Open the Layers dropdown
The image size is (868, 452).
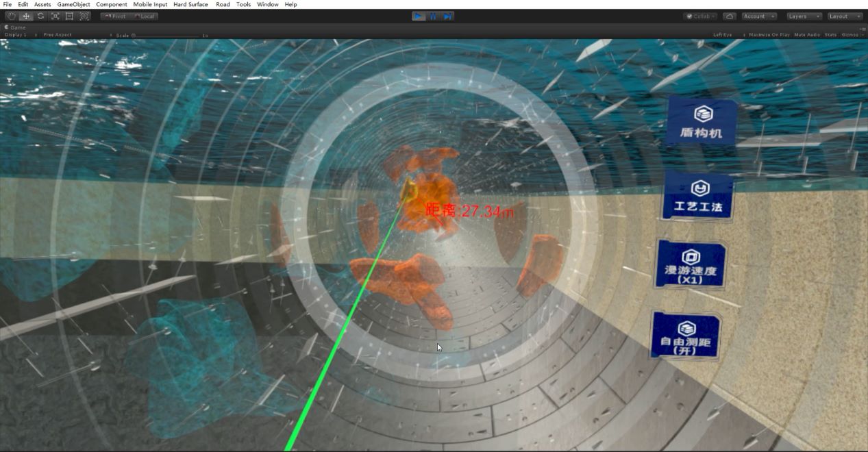[x=803, y=16]
